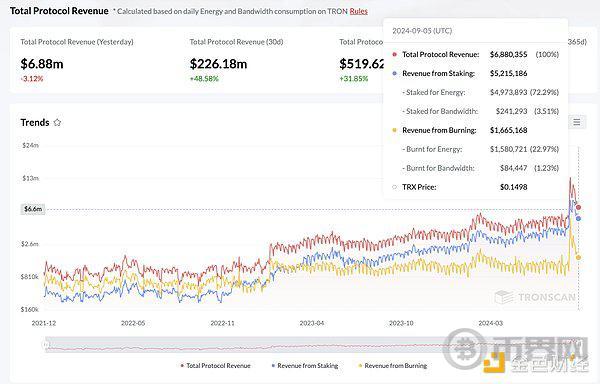Viewport: 600px width, 384px height.
Task: Toggle Revenue from Burning legend series
Action: tap(393, 366)
